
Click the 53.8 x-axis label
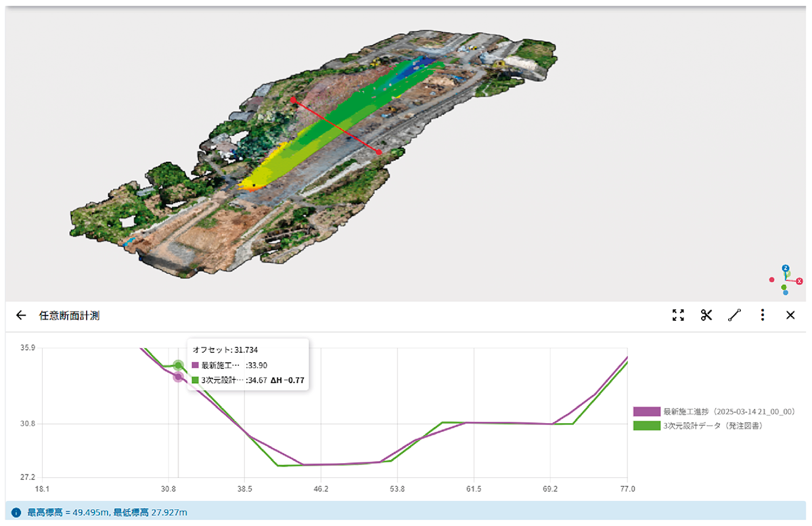pyautogui.click(x=398, y=488)
